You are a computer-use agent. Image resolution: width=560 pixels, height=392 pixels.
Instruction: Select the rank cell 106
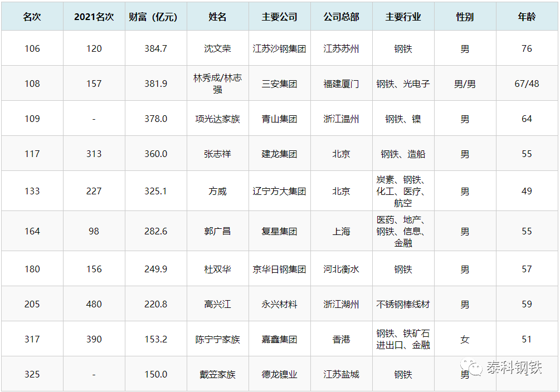point(32,48)
